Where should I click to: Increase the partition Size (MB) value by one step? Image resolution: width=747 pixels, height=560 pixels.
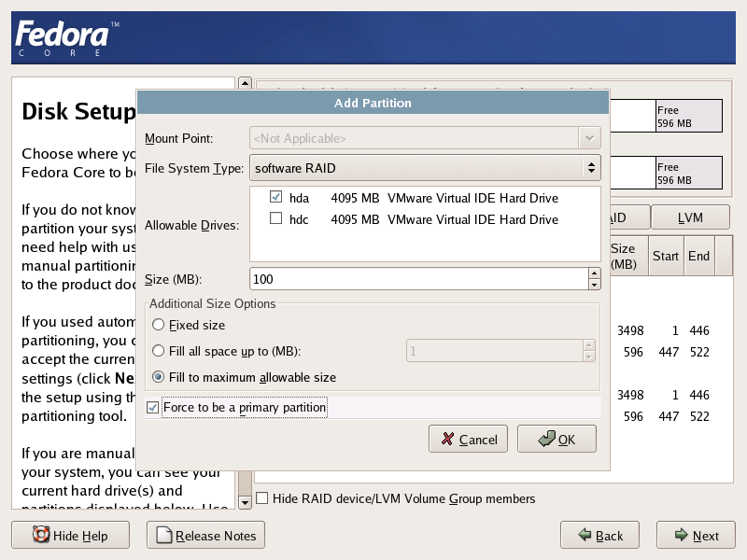[594, 273]
